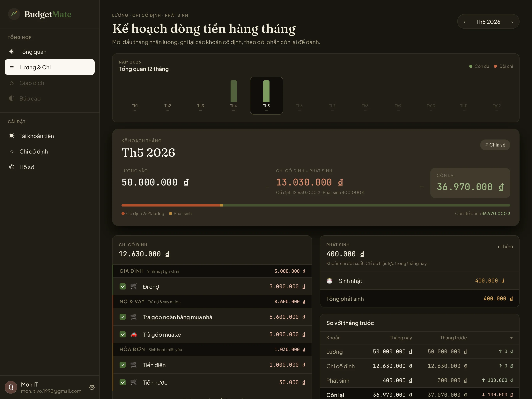Open Tổng quan from sidebar
The height and width of the screenshot is (399, 532).
[49, 52]
